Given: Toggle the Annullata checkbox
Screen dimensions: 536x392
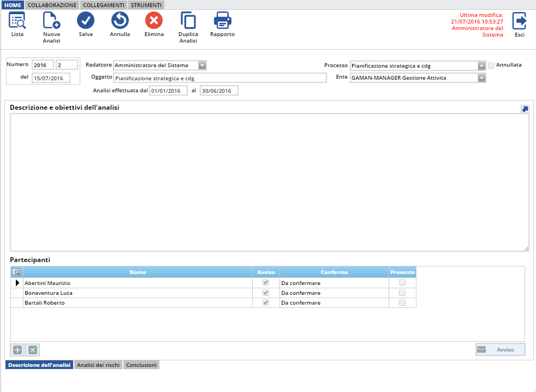Looking at the screenshot, I should click(491, 66).
